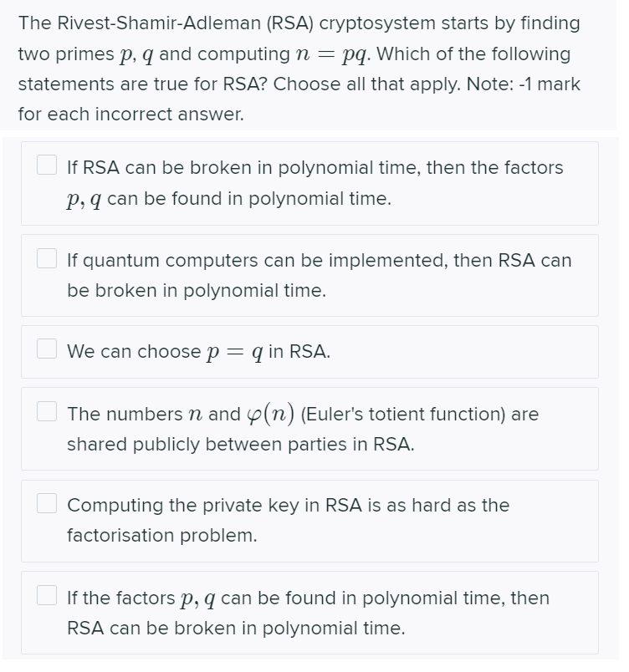Image resolution: width=629 pixels, height=672 pixels.
Task: Check the box for the RSA polynomial-time factoring statement
Action: point(46,165)
